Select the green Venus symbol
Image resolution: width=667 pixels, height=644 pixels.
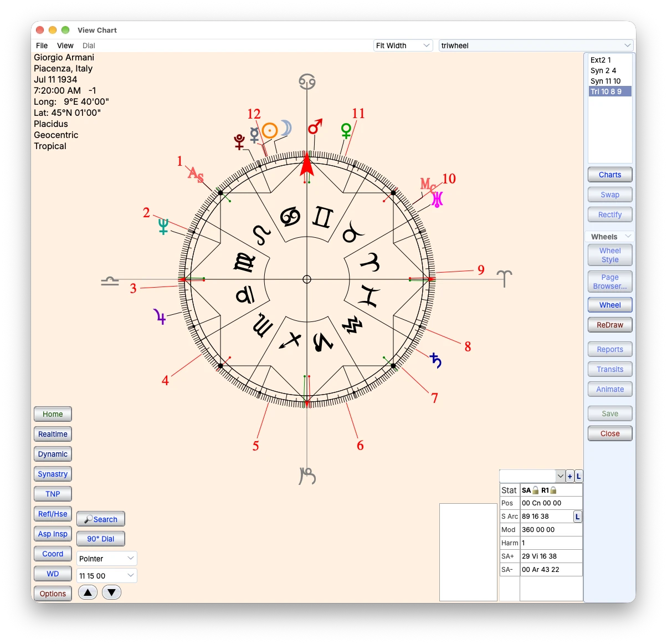pos(346,131)
